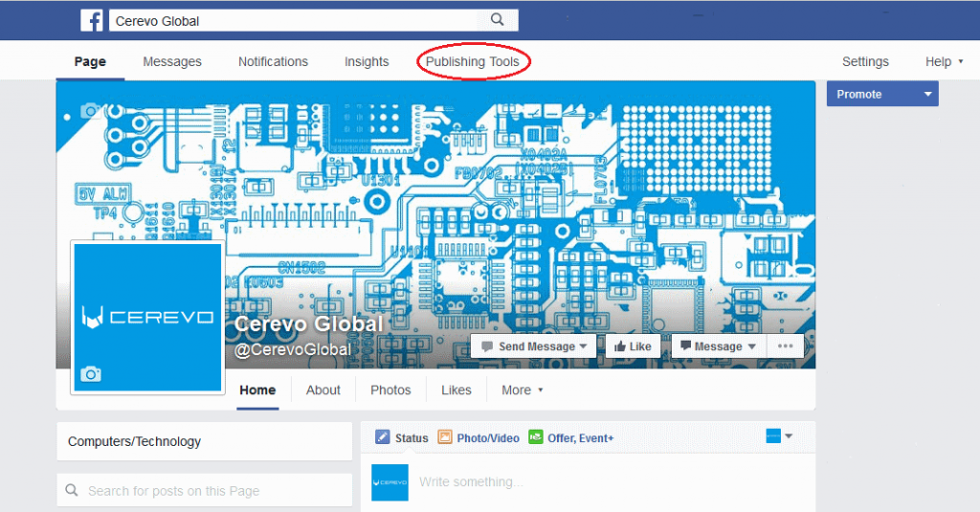This screenshot has width=980, height=512.
Task: Click Search for posts on this Page field
Action: [x=205, y=491]
